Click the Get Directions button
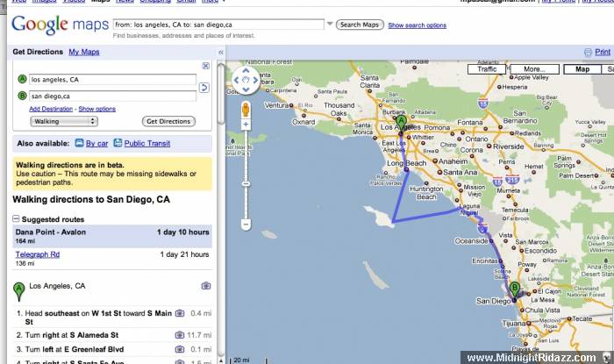Image resolution: width=614 pixels, height=364 pixels. click(x=168, y=121)
